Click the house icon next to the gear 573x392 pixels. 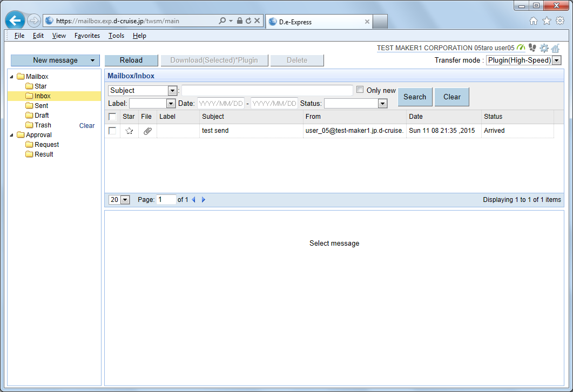coord(555,48)
